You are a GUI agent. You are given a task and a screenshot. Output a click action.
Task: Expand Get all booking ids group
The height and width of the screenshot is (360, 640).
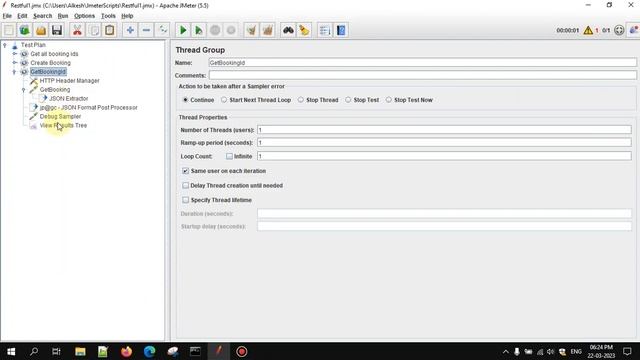(14, 54)
